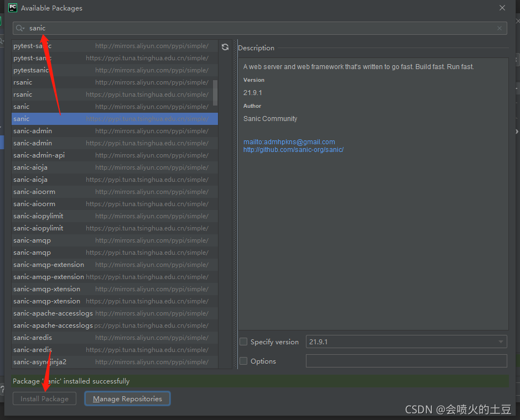Open the mailto:admhpkns@gmail.com link
The height and width of the screenshot is (420, 520).
(x=289, y=142)
